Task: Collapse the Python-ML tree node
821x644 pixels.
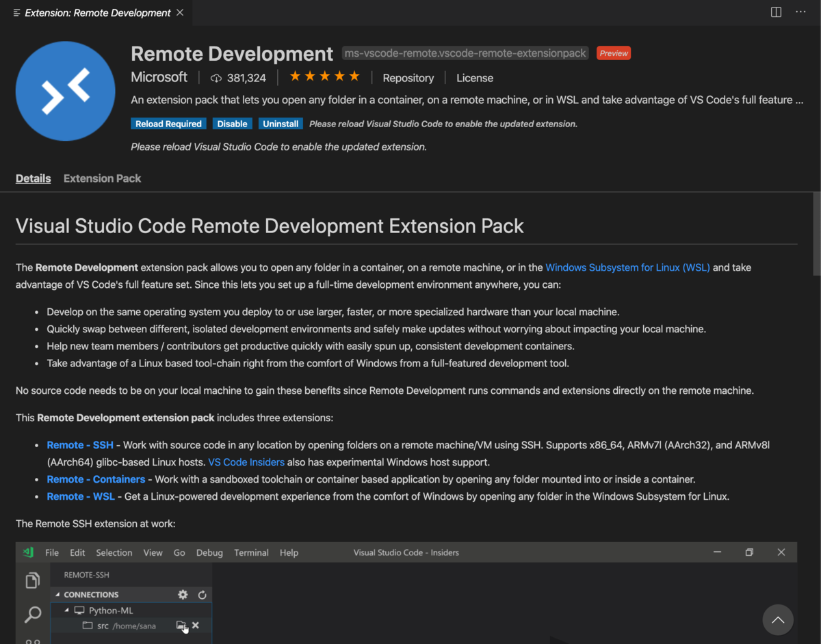Action: click(x=67, y=611)
